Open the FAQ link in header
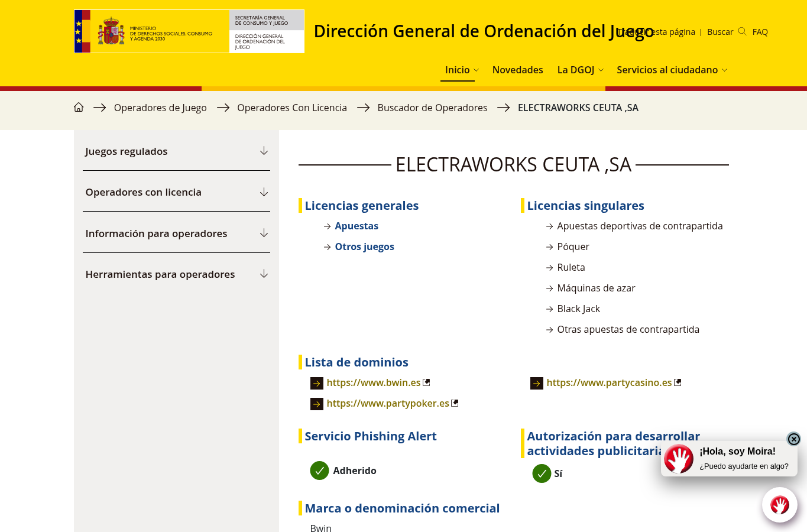This screenshot has height=532, width=807. pos(760,32)
